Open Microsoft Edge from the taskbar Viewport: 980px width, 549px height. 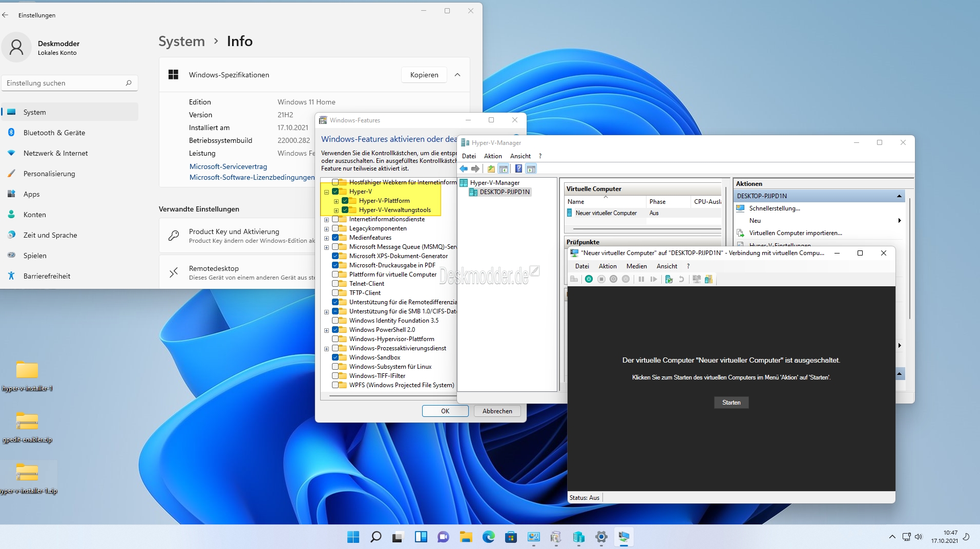(488, 537)
